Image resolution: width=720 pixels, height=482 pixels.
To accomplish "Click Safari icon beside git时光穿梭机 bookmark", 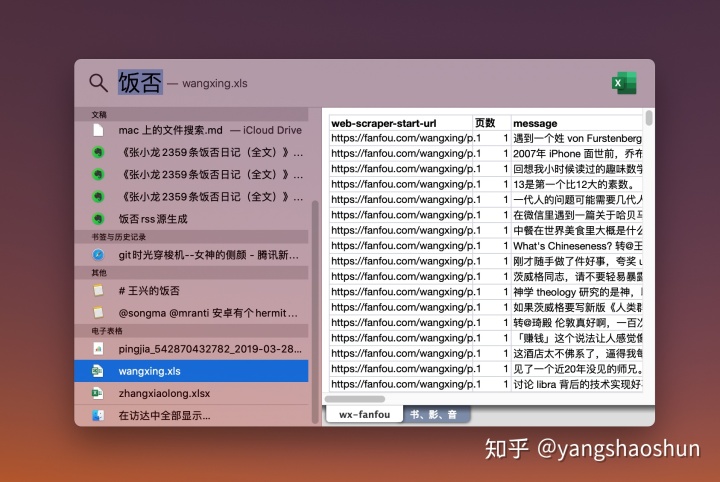I will click(98, 255).
